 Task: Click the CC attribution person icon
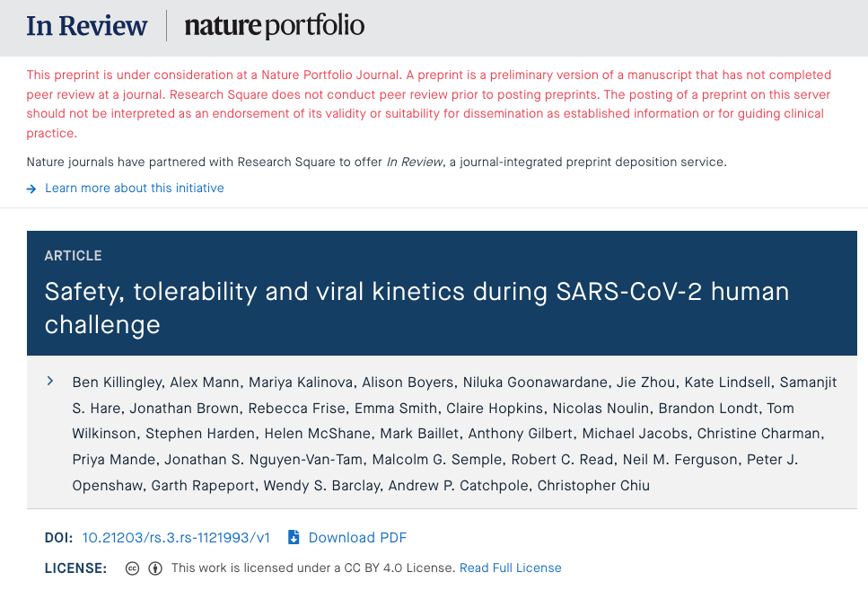pos(155,568)
